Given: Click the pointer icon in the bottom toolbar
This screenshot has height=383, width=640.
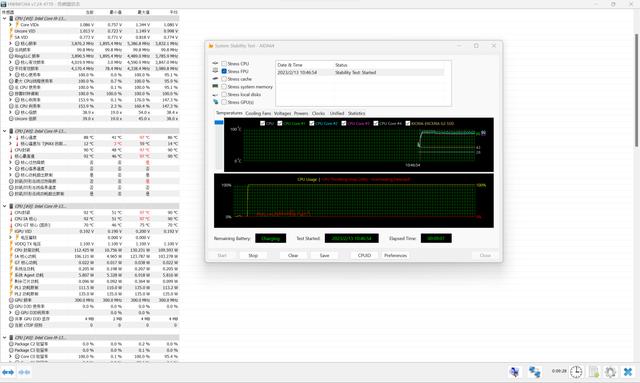Looking at the screenshot, I should pyautogui.click(x=515, y=372).
